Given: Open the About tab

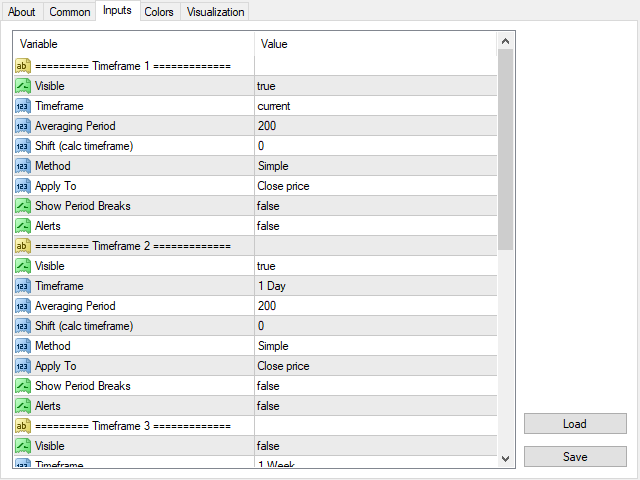Looking at the screenshot, I should pyautogui.click(x=22, y=12).
